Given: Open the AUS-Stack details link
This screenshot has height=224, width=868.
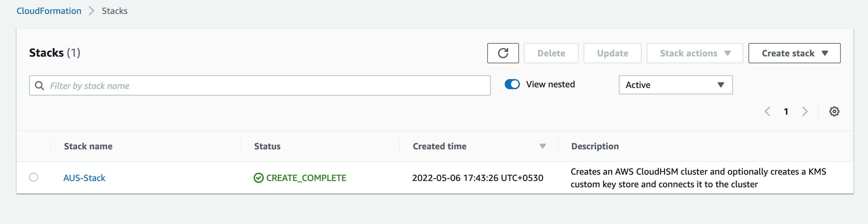Looking at the screenshot, I should point(84,177).
